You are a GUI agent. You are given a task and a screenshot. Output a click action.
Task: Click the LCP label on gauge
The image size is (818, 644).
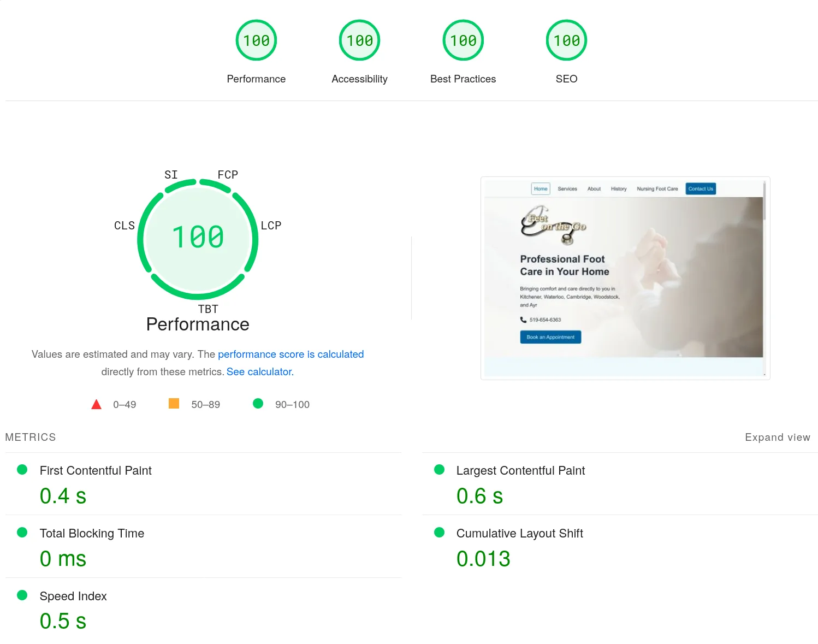pyautogui.click(x=271, y=226)
